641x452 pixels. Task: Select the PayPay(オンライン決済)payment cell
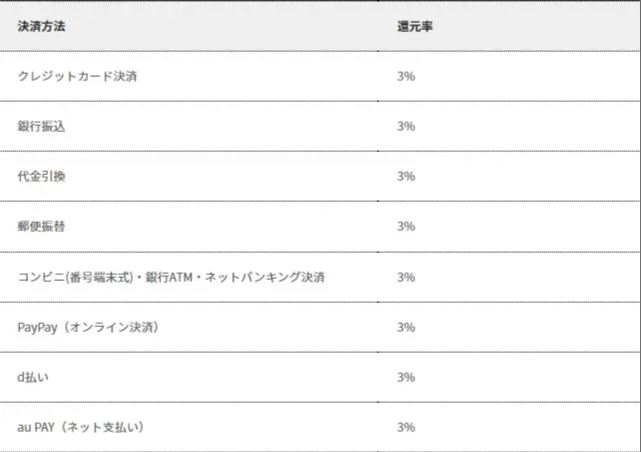(88, 327)
